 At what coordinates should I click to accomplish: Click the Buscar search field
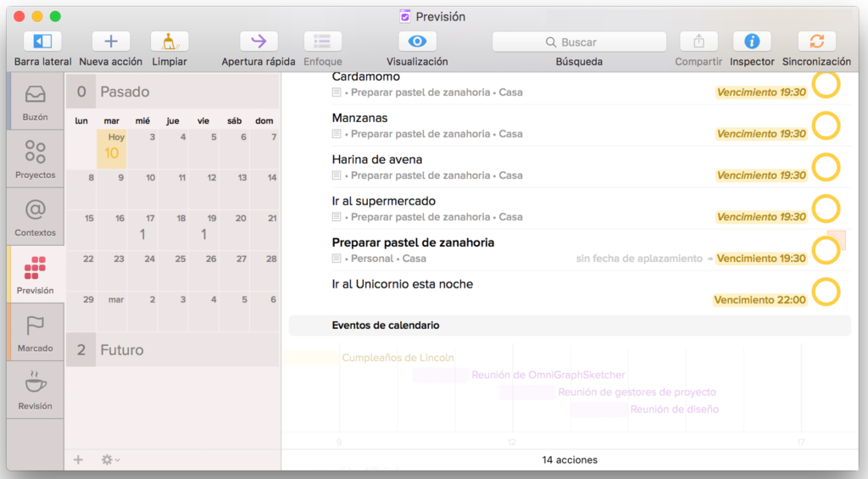click(x=579, y=42)
